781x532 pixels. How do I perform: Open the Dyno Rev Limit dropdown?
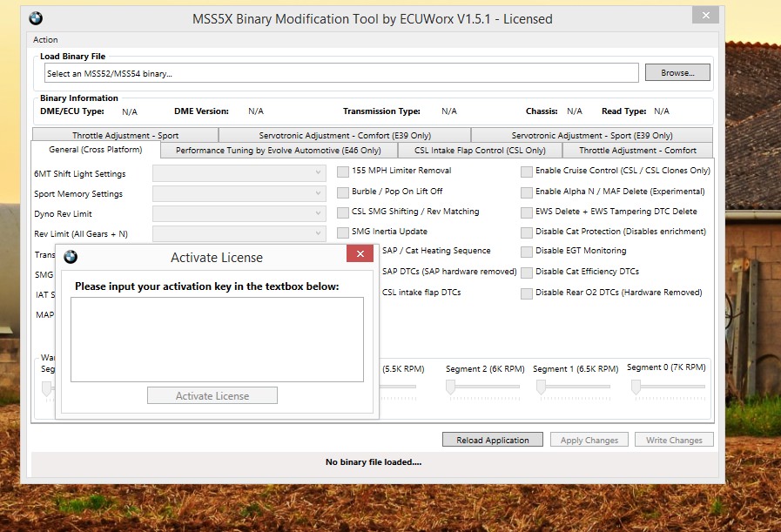click(x=239, y=213)
